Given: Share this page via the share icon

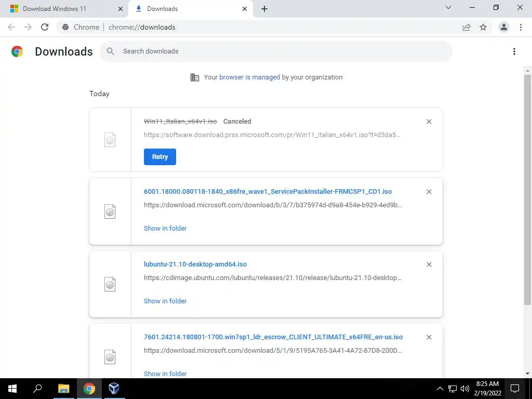Looking at the screenshot, I should [467, 27].
